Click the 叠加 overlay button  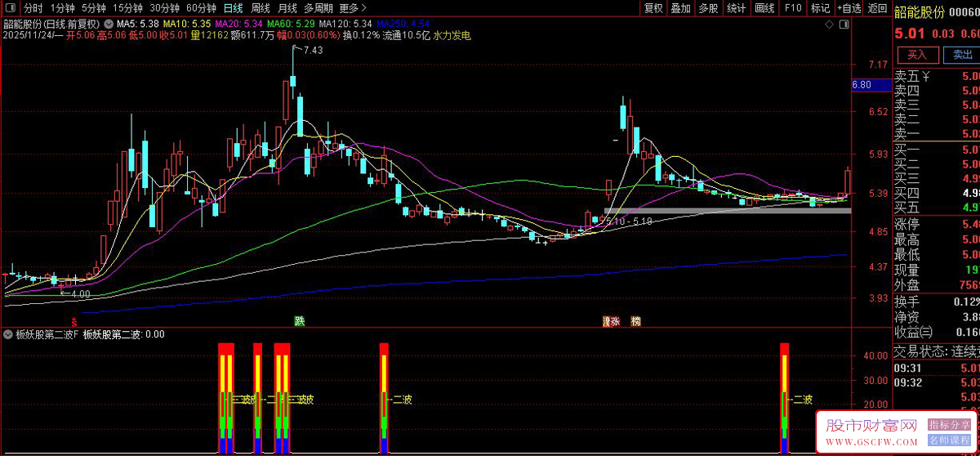680,8
